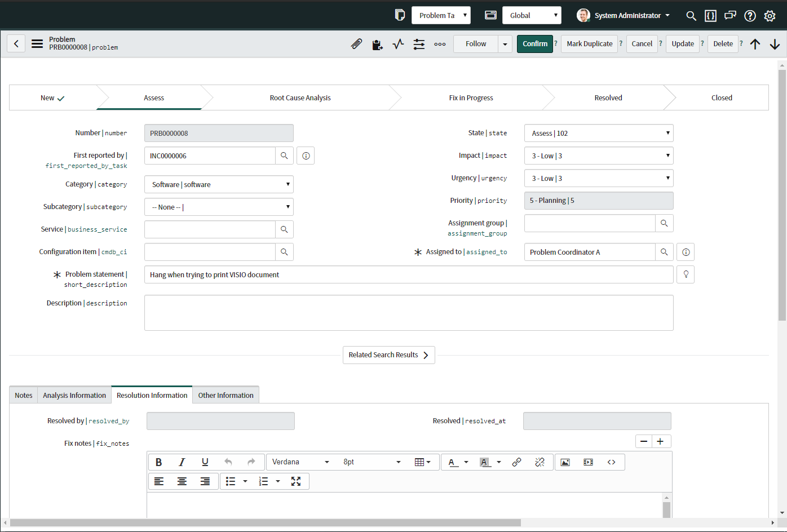The width and height of the screenshot is (787, 532).
Task: Open the Impact dropdown
Action: (599, 156)
